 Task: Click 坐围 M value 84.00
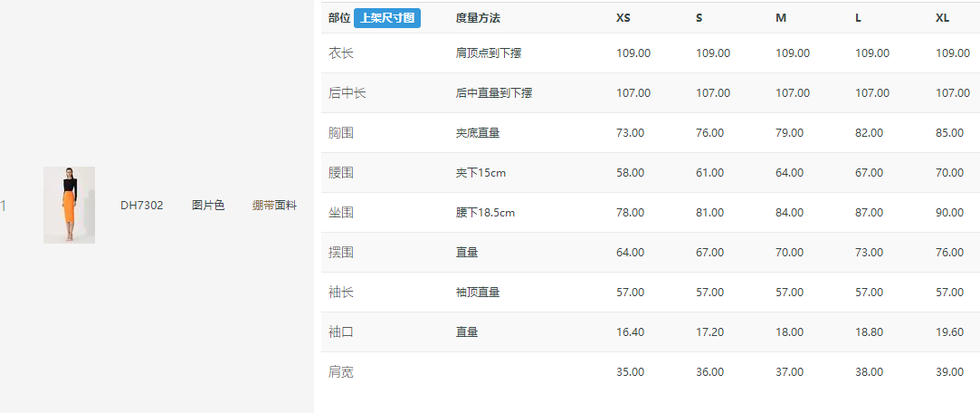(x=789, y=213)
